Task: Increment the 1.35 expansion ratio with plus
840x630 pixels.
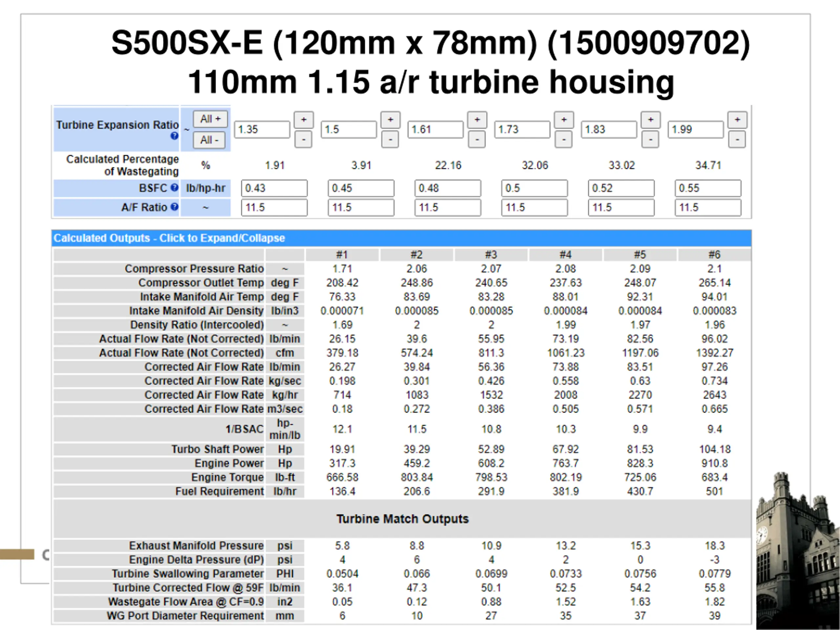Action: coord(304,120)
